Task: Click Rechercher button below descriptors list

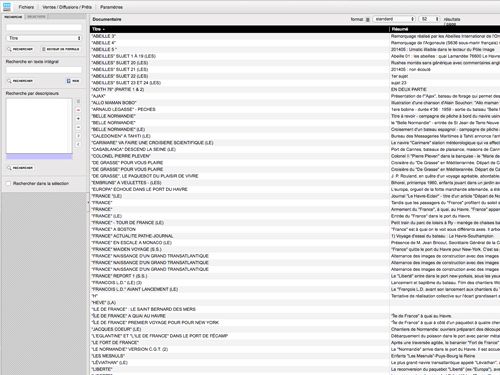Action: pyautogui.click(x=20, y=168)
